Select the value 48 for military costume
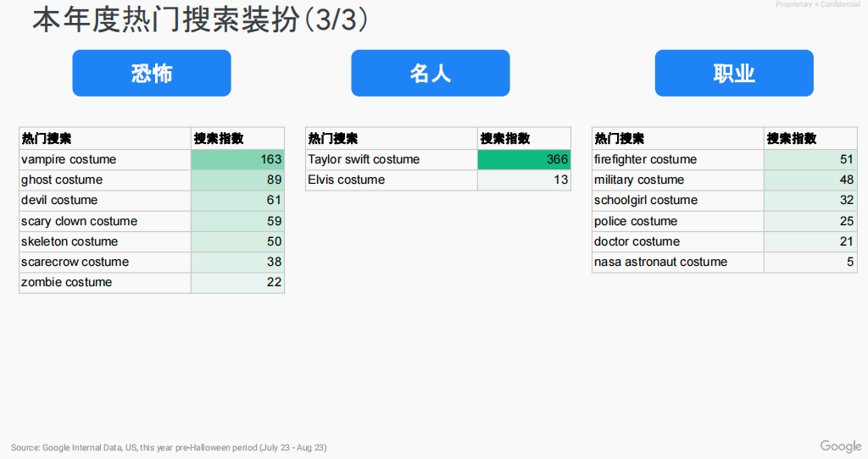Image resolution: width=868 pixels, height=459 pixels. pyautogui.click(x=810, y=180)
